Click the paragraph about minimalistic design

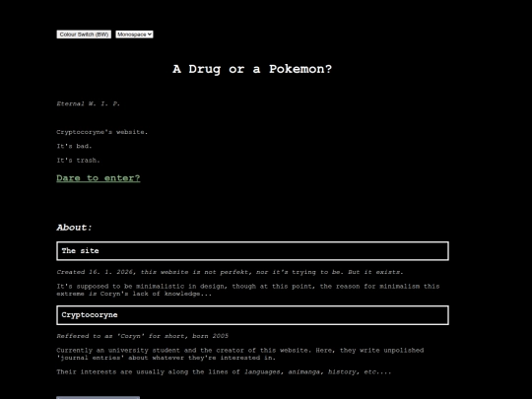pos(248,290)
